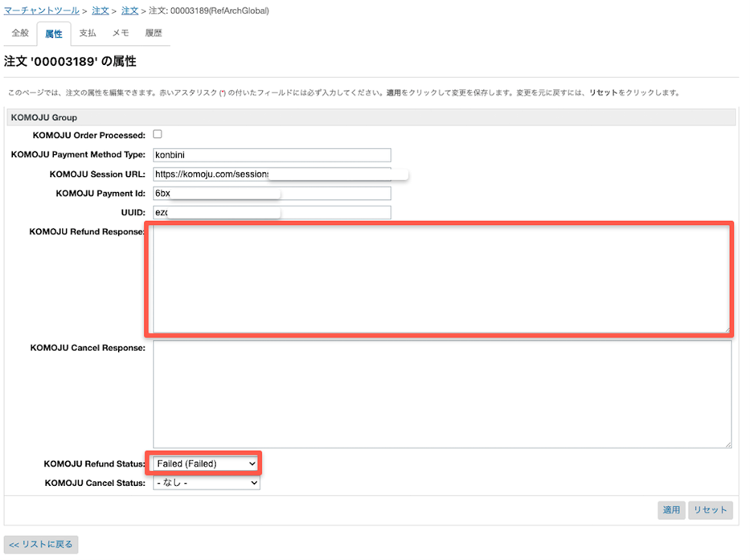The height and width of the screenshot is (560, 750).
Task: Click inside the KOMOJU Refund Response textarea
Action: 441,278
